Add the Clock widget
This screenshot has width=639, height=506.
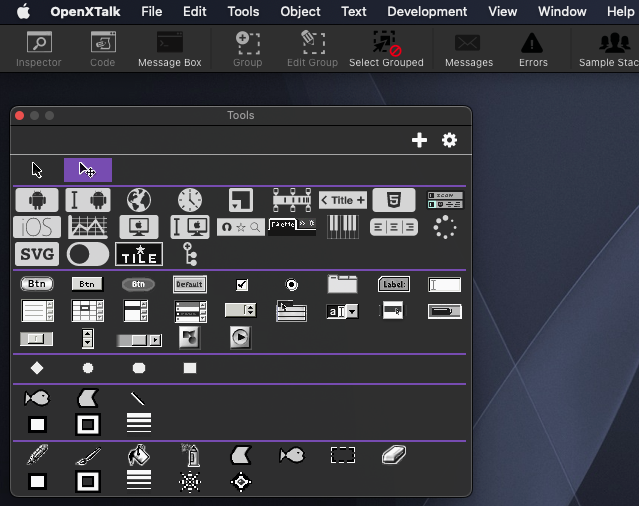(190, 200)
